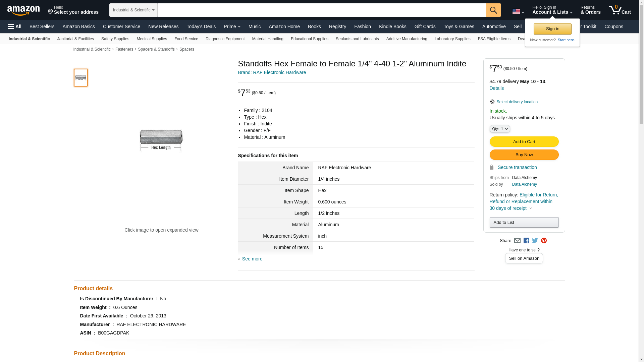Viewport: 644px width, 362px height.
Task: Click into the Amazon search text field
Action: tap(321, 10)
